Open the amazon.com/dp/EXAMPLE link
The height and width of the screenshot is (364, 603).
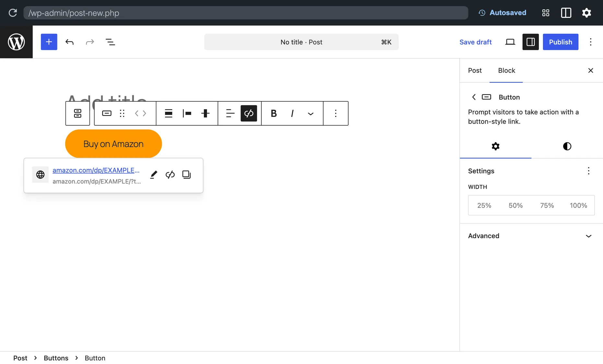tap(96, 170)
